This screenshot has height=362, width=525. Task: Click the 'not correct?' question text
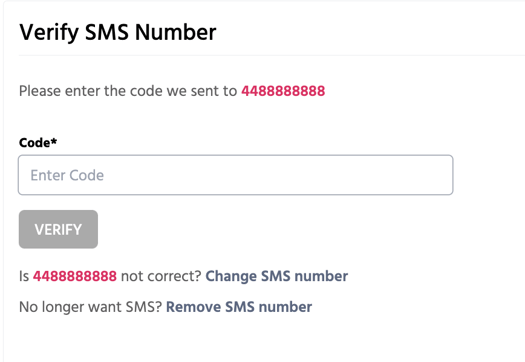pyautogui.click(x=161, y=276)
